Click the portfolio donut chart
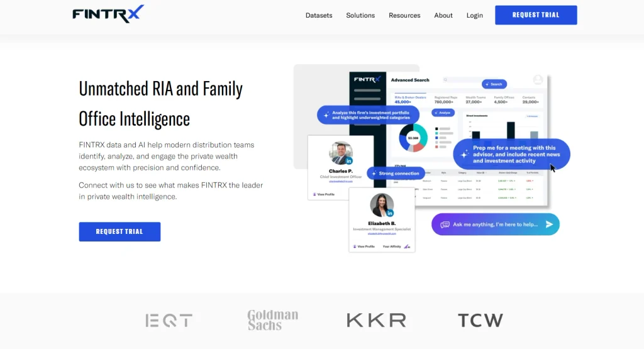This screenshot has height=349, width=644. point(413,138)
